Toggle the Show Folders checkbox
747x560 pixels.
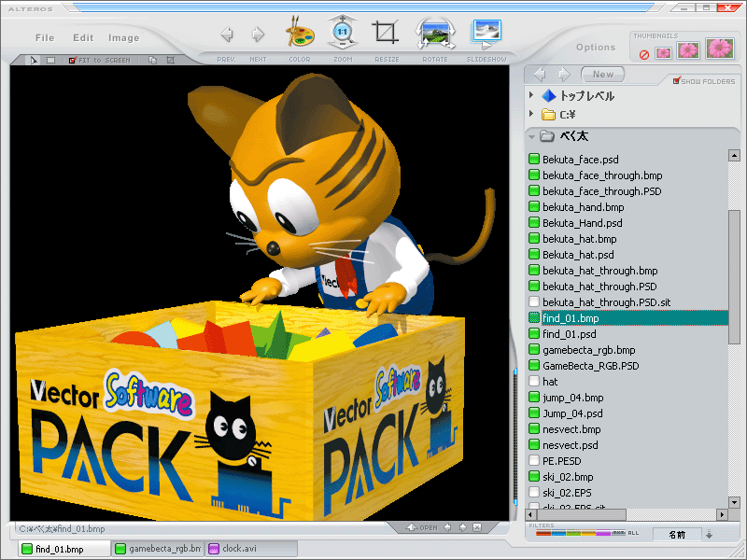click(x=676, y=80)
